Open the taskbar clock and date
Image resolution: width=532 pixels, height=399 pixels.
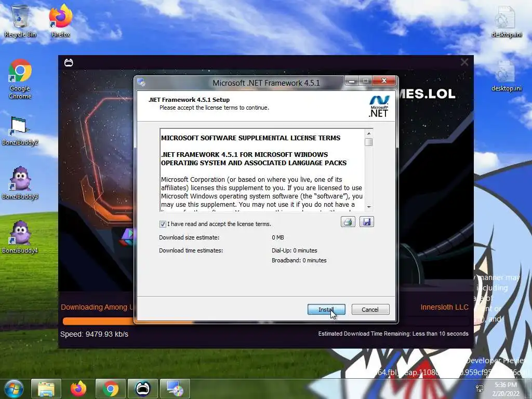point(507,389)
